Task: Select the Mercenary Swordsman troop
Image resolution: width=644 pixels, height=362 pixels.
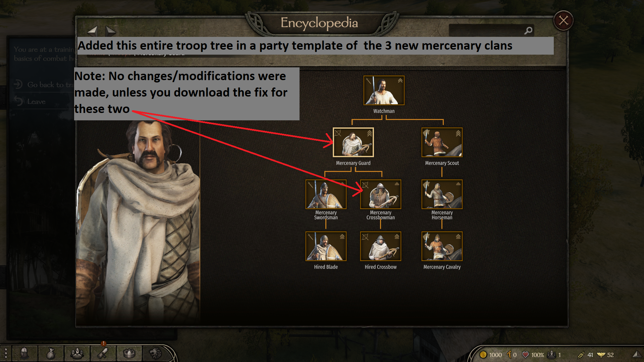Action: 326,194
